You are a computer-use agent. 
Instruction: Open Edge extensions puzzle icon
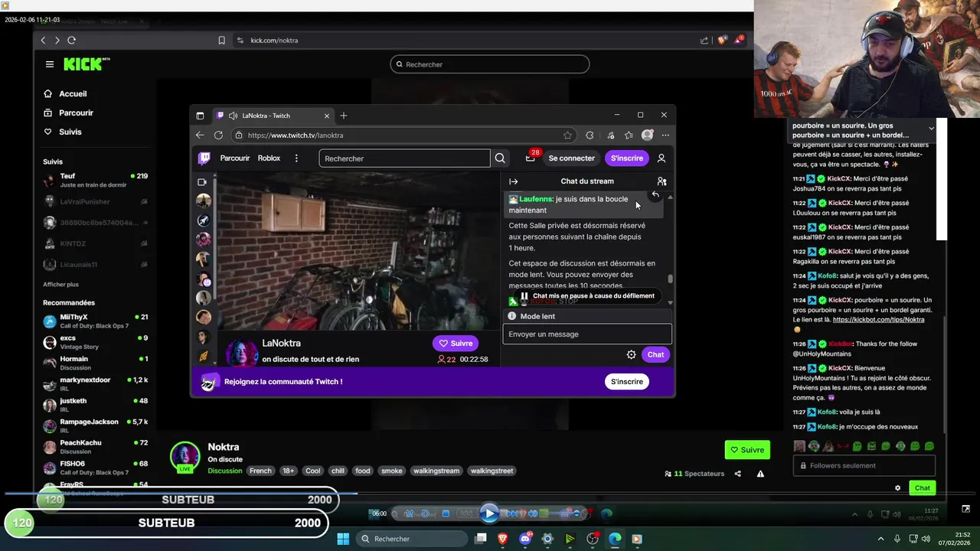(x=590, y=135)
